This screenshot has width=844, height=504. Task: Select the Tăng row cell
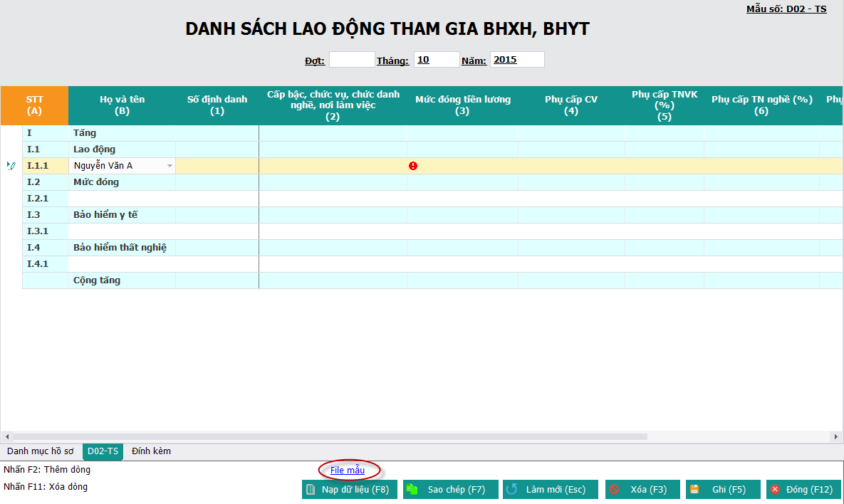(123, 133)
